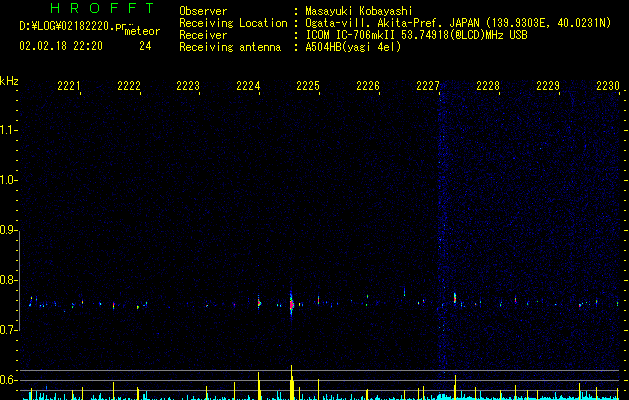Click the Observer label

coord(203,11)
